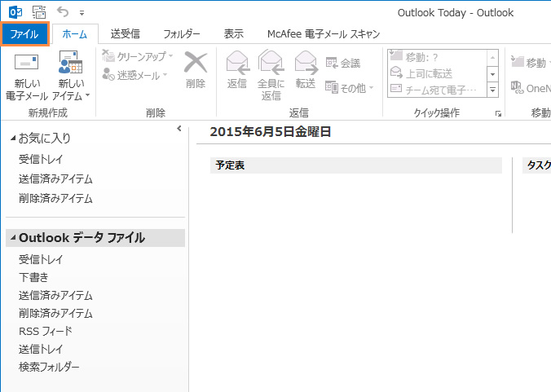Open the ファイル tab
Viewport: 551px width, 392px height.
tap(24, 34)
